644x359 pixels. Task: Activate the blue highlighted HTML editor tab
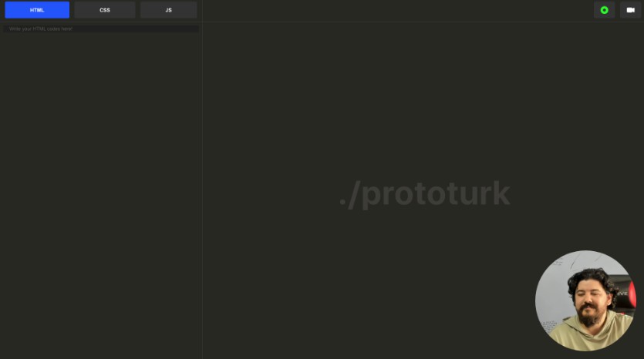37,10
